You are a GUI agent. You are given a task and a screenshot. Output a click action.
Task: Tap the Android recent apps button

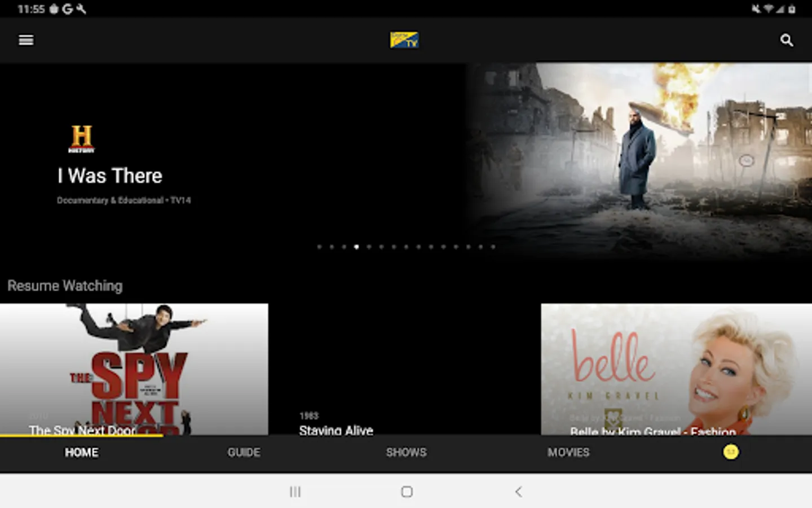point(295,492)
